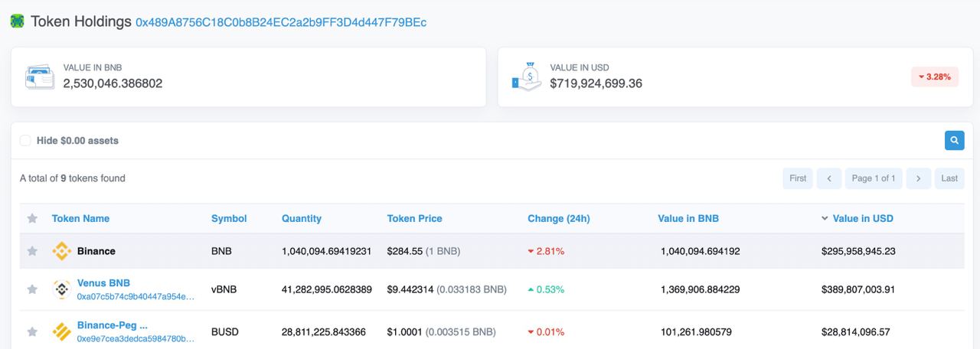Sort by Quantity column header
Image resolution: width=980 pixels, height=349 pixels.
301,219
